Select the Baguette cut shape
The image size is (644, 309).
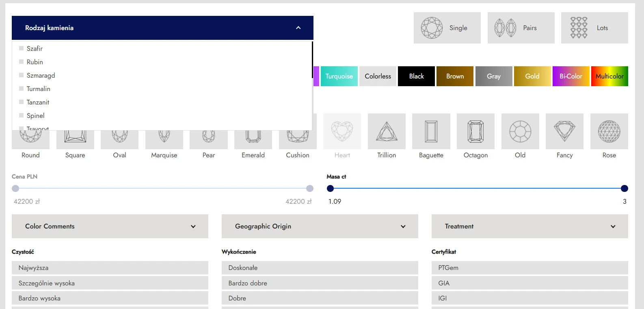(x=431, y=131)
